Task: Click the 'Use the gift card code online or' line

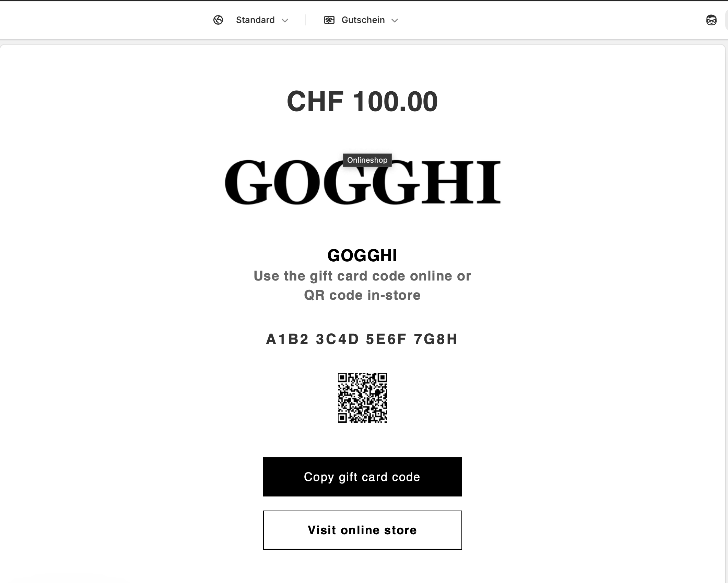Action: point(362,276)
